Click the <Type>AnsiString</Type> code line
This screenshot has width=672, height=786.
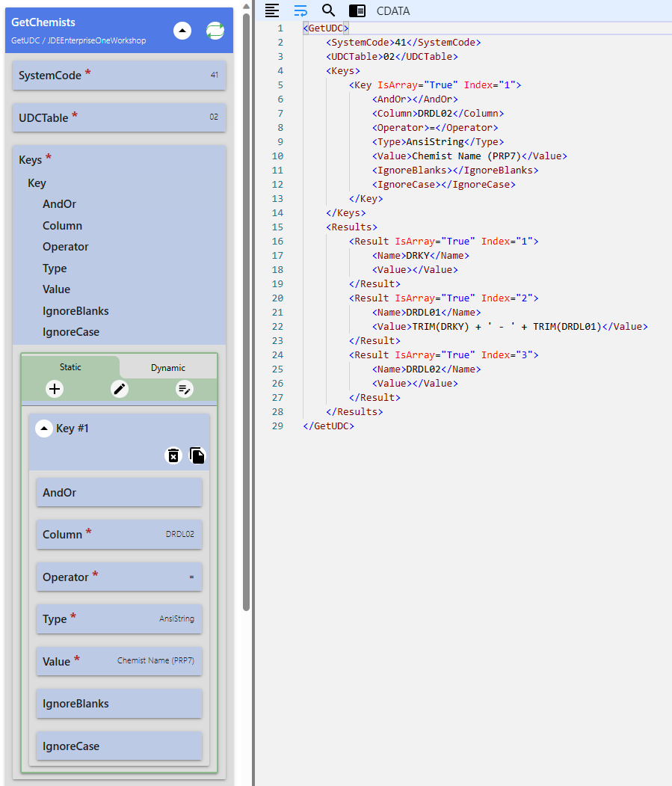(438, 142)
